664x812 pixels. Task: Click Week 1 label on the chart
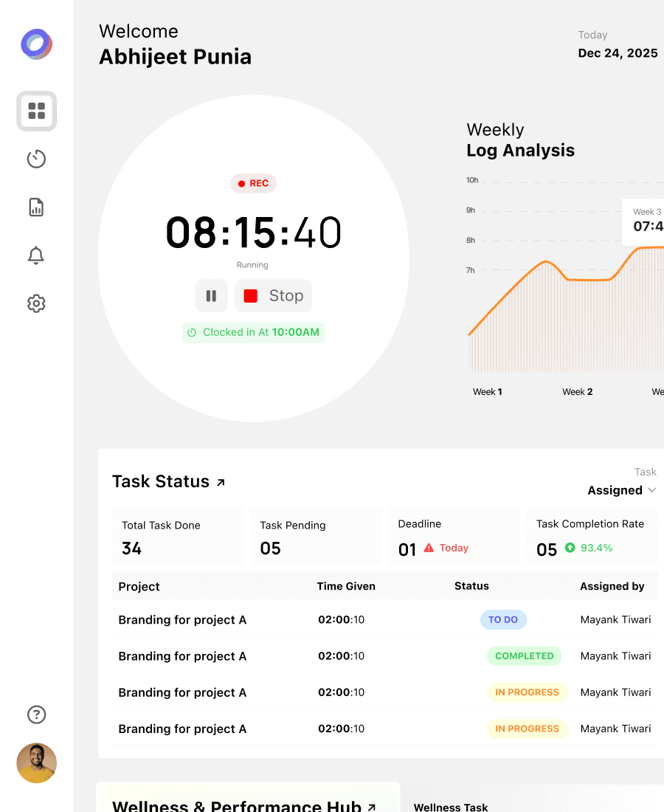pyautogui.click(x=488, y=392)
